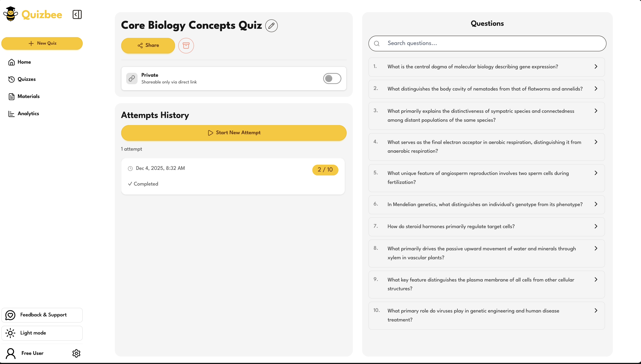Click the red archive icon next to Share
Screen dimensions: 641x364
pos(186,46)
